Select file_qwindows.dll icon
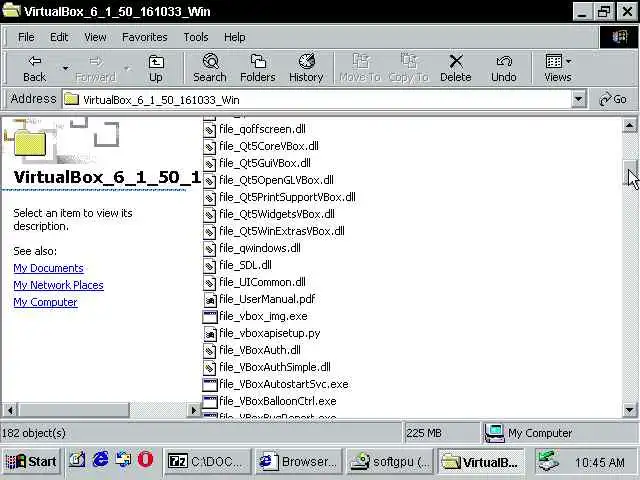 [x=209, y=249]
